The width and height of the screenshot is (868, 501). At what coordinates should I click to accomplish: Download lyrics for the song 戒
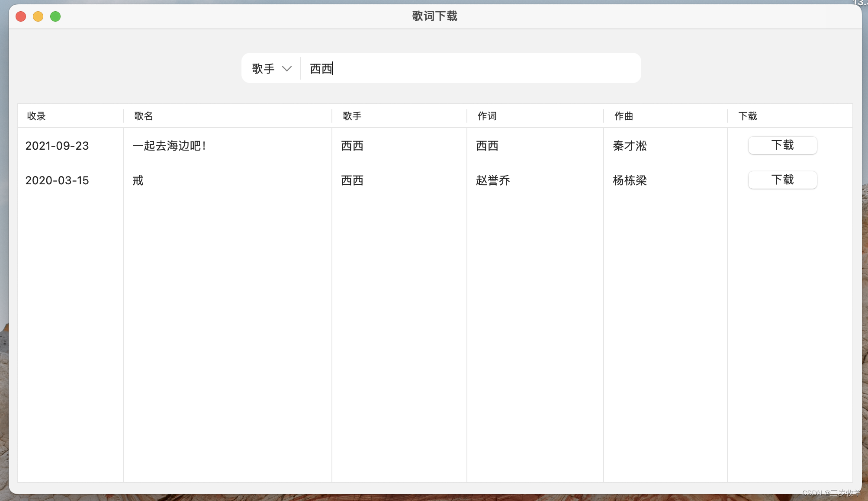point(782,180)
